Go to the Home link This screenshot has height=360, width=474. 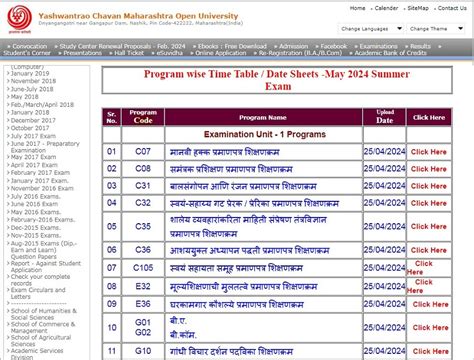click(357, 8)
